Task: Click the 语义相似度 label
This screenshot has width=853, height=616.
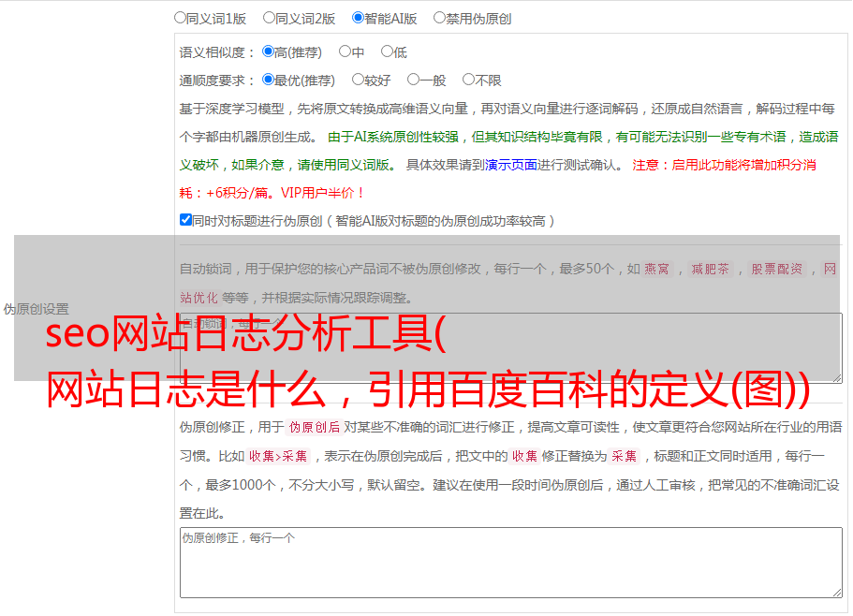Action: coord(216,52)
